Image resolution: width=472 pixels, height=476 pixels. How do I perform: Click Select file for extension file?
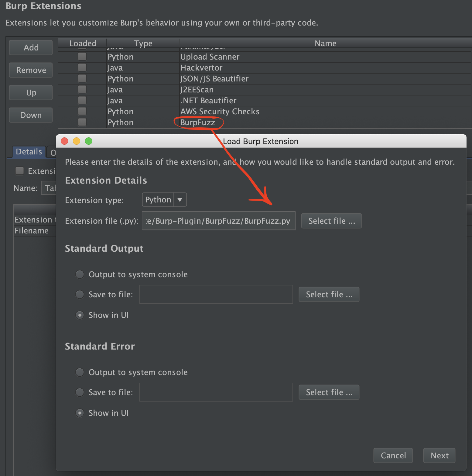tap(331, 221)
